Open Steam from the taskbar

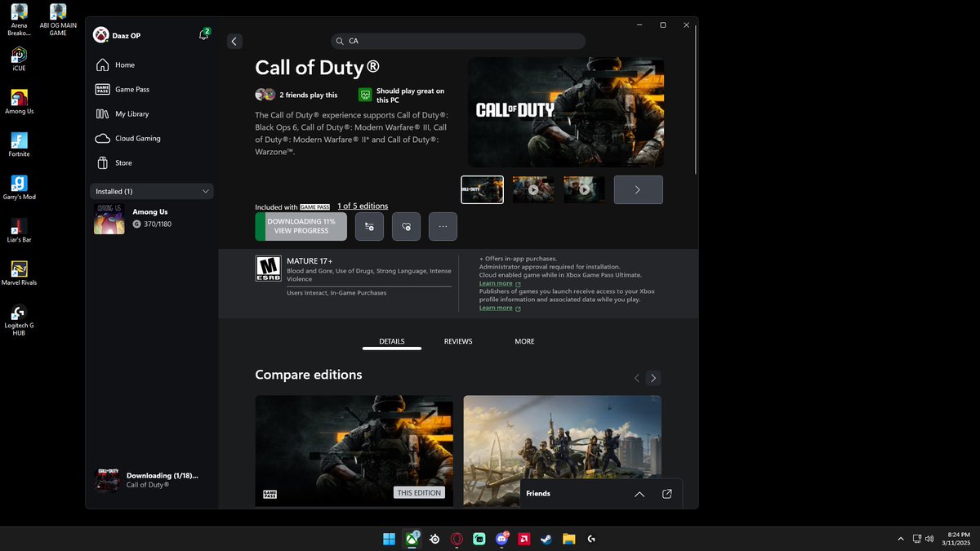pos(546,539)
